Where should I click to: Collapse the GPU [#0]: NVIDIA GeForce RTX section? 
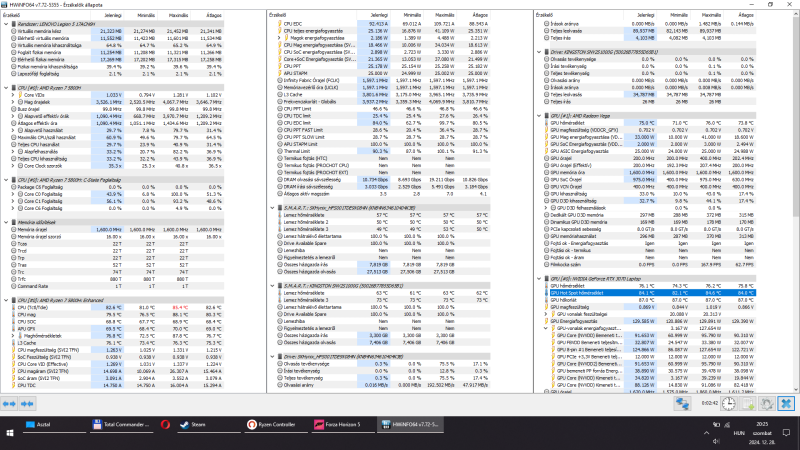[539, 279]
